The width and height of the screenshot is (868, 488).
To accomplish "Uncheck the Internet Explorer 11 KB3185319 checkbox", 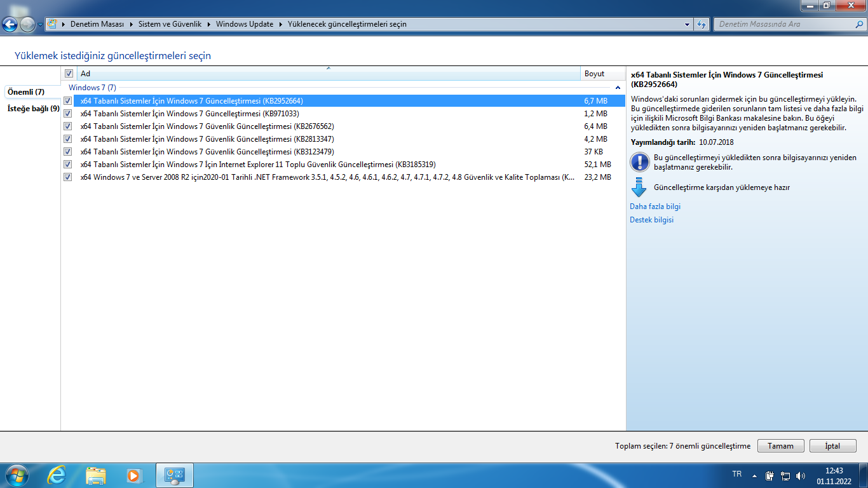I will [x=68, y=164].
